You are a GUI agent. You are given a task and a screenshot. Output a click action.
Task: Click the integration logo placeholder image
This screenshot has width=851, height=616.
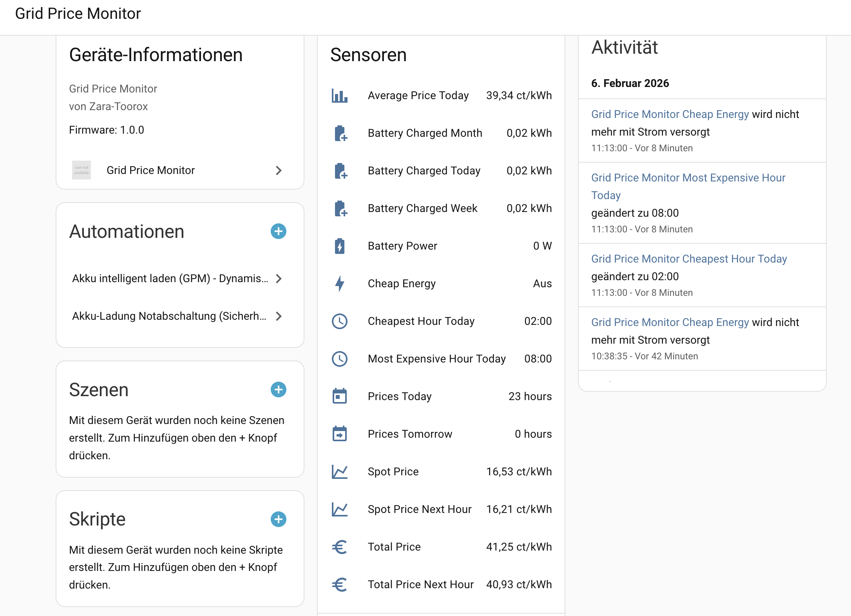click(x=81, y=170)
